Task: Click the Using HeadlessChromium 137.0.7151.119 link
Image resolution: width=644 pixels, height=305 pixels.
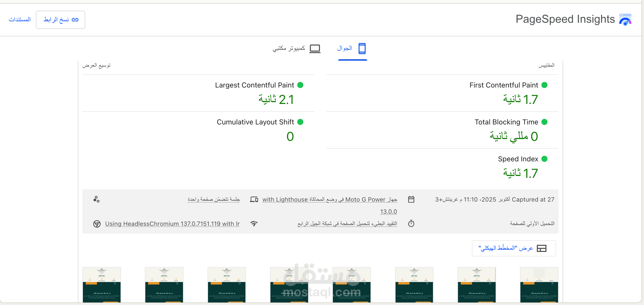Action: (x=172, y=224)
